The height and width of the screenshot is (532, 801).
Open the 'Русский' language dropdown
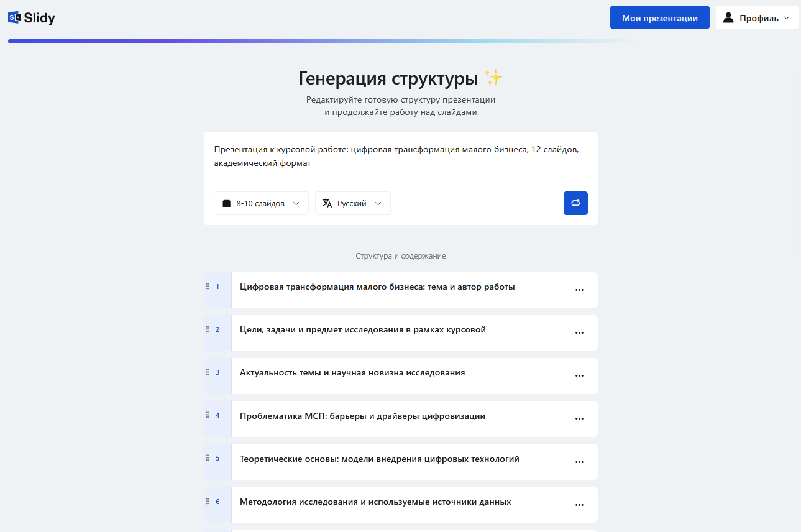coord(352,203)
